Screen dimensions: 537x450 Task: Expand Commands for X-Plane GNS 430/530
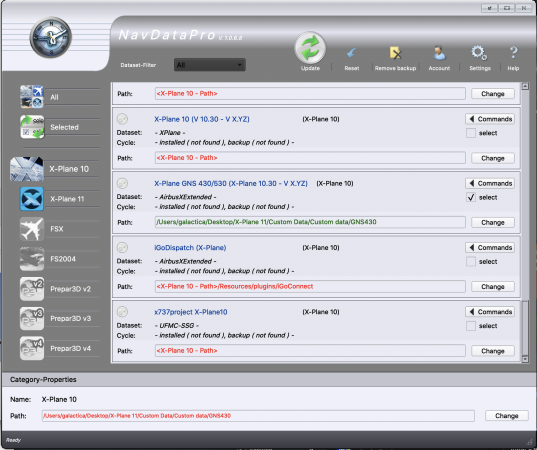click(x=490, y=183)
